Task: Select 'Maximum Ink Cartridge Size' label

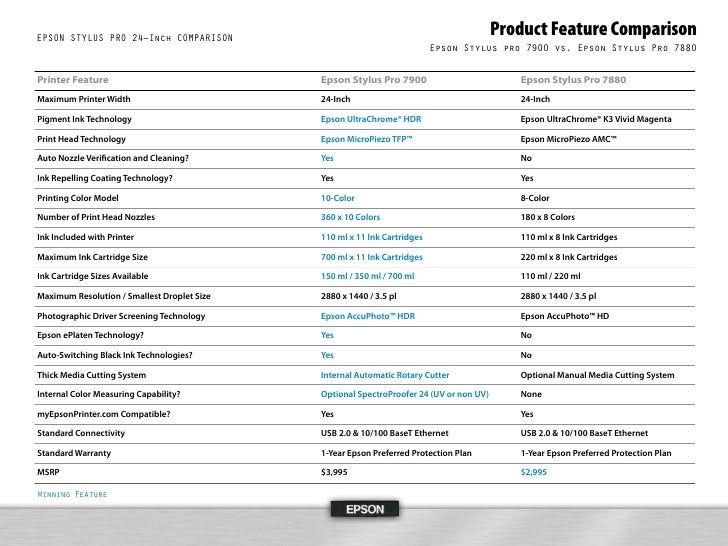Action: click(x=92, y=257)
